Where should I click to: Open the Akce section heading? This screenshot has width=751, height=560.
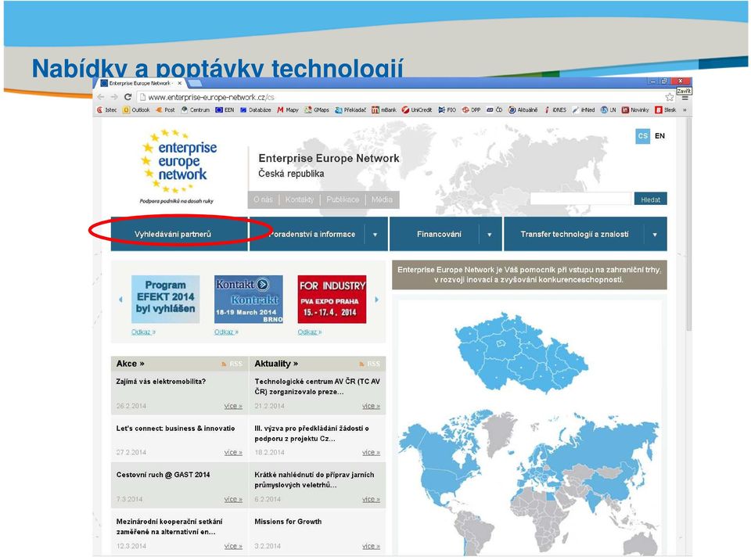[x=130, y=364]
